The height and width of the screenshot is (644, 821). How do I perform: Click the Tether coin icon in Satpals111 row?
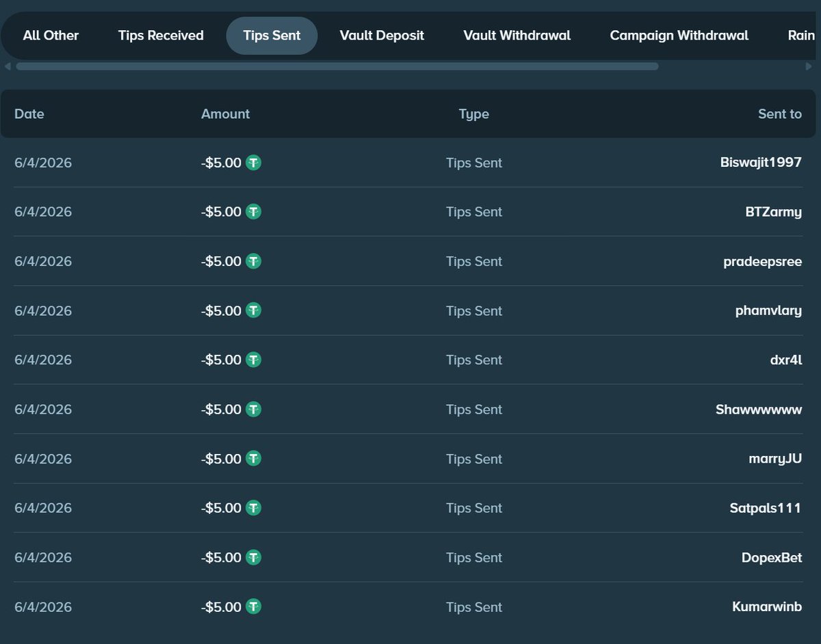[x=254, y=508]
